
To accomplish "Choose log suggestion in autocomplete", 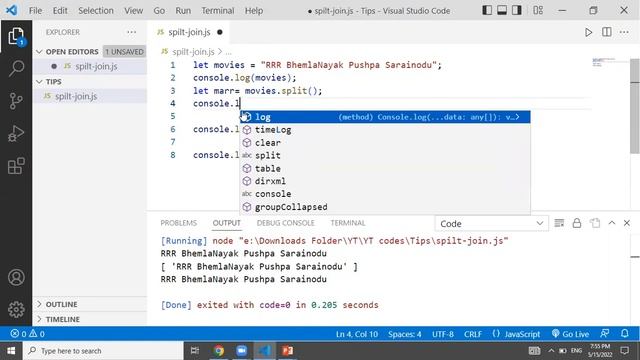I will 385,117.
